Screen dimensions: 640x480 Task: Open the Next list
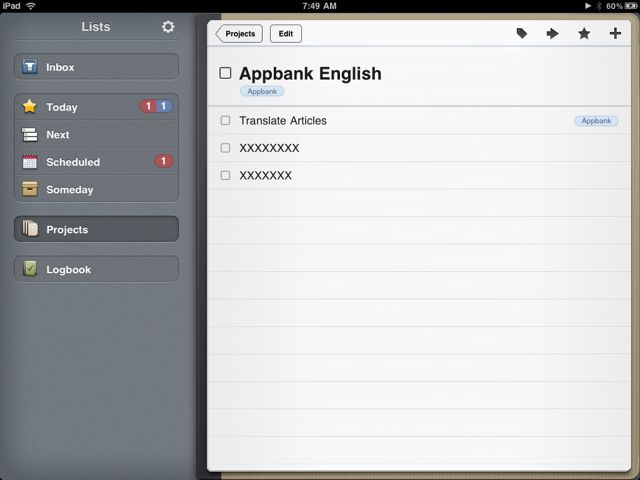[96, 134]
